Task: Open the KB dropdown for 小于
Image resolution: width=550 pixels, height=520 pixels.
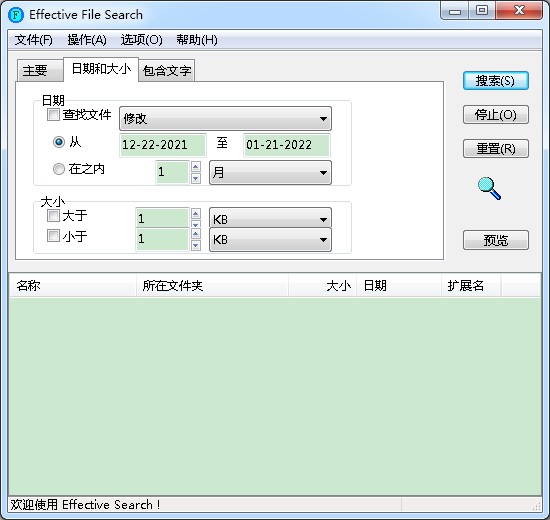Action: [x=270, y=240]
